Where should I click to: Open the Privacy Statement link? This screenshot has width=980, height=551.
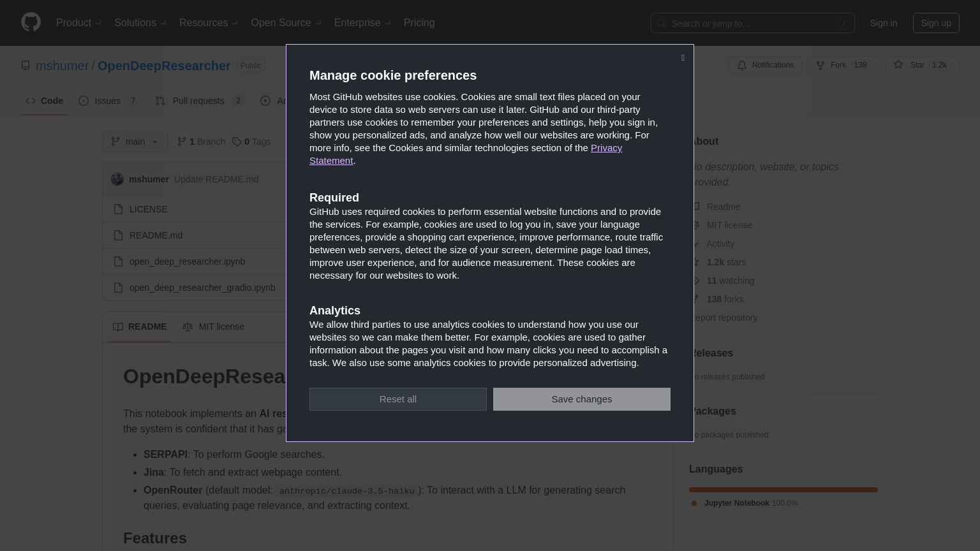tap(606, 148)
